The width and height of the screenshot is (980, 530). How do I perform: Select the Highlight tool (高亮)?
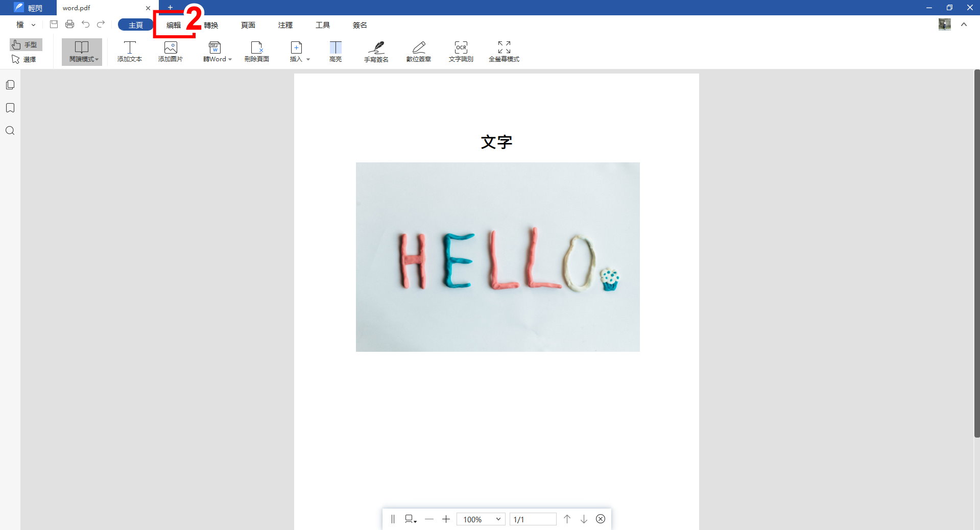tap(336, 52)
